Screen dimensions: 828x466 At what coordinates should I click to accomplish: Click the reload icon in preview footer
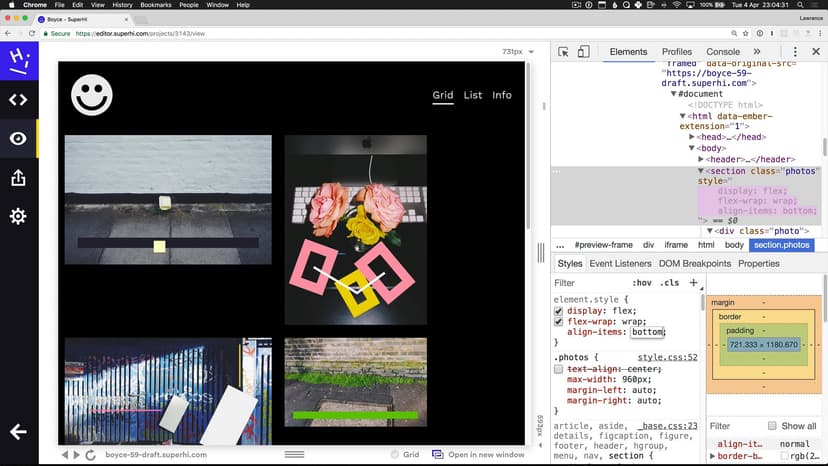click(90, 455)
